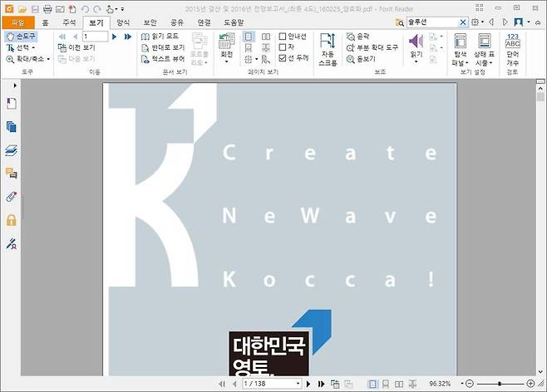This screenshot has height=392, width=547.
Task: Switch to the 양식 ribbon tab
Action: [123, 22]
